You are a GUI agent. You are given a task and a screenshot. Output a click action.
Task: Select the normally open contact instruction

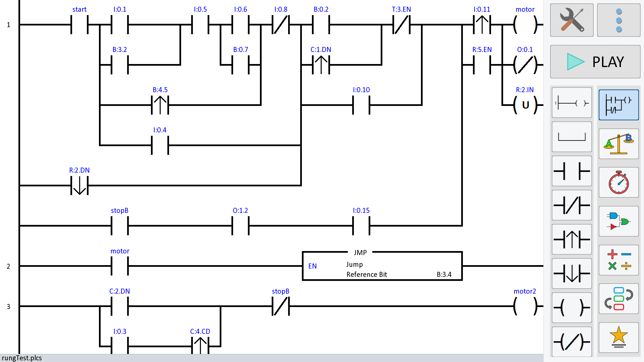[x=572, y=171]
